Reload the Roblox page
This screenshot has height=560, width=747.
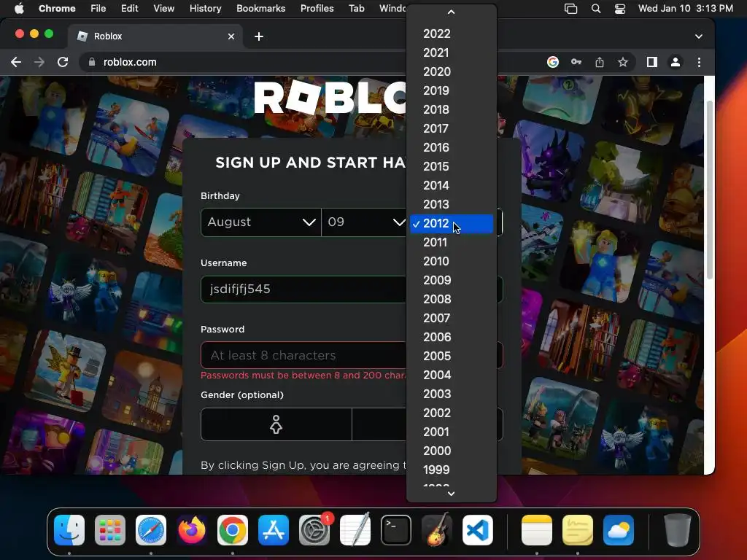pyautogui.click(x=63, y=63)
